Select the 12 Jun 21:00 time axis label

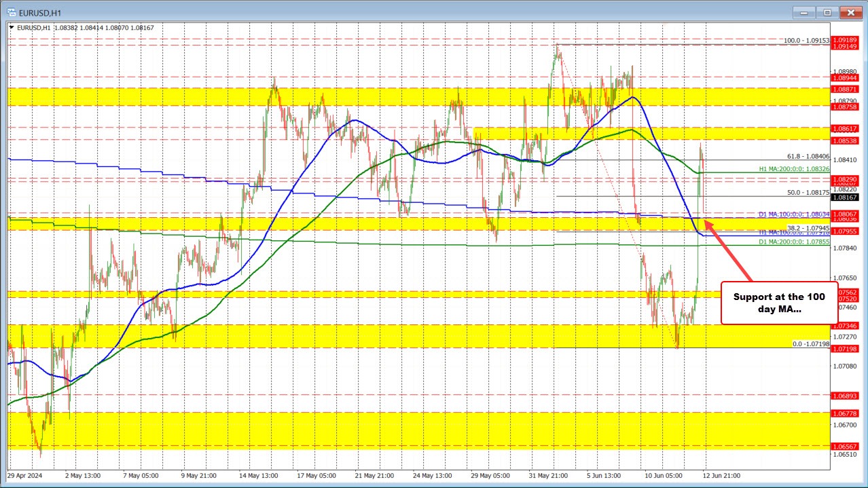click(722, 476)
